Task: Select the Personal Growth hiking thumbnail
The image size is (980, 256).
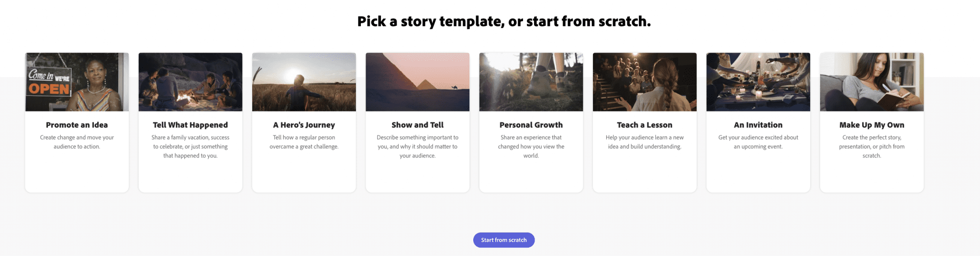Action: click(531, 82)
